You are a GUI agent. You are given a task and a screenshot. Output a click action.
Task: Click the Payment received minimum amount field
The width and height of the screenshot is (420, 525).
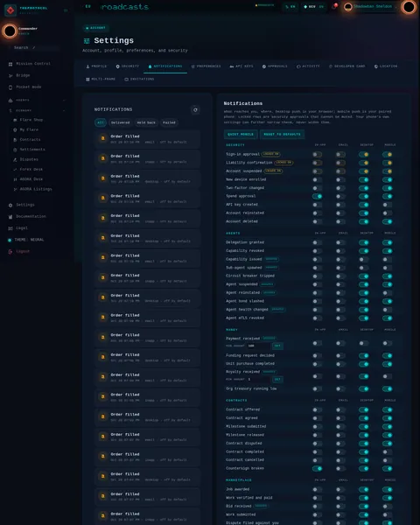click(259, 346)
